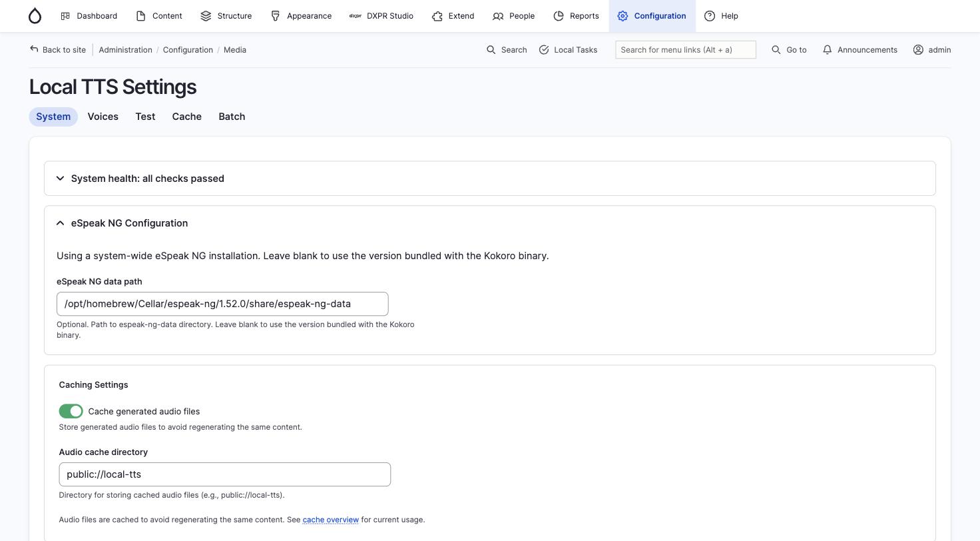Click the Local Tasks label

pyautogui.click(x=575, y=50)
